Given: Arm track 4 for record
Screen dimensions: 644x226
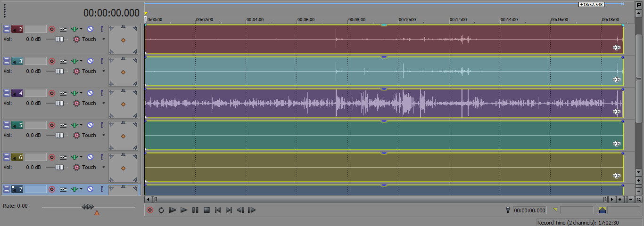Looking at the screenshot, I should coord(52,93).
